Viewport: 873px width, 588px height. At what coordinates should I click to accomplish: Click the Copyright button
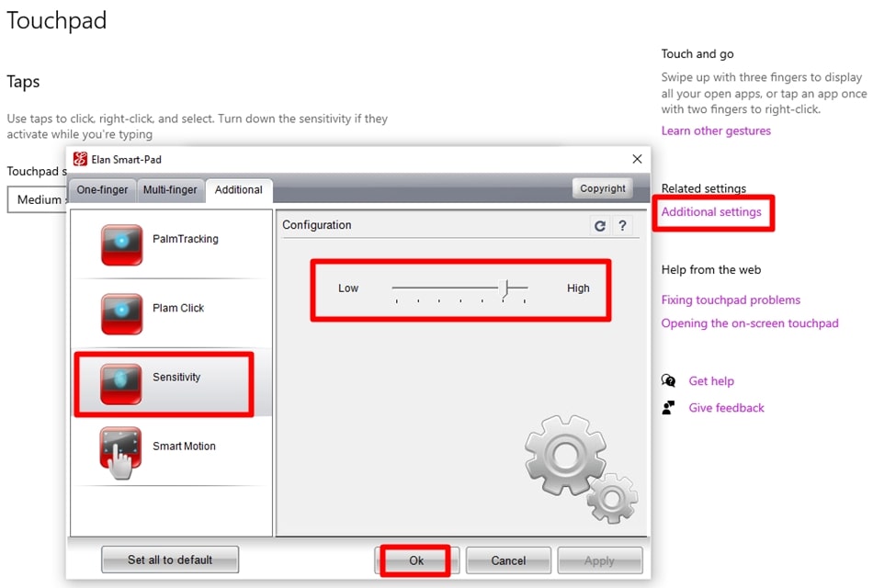pos(603,188)
